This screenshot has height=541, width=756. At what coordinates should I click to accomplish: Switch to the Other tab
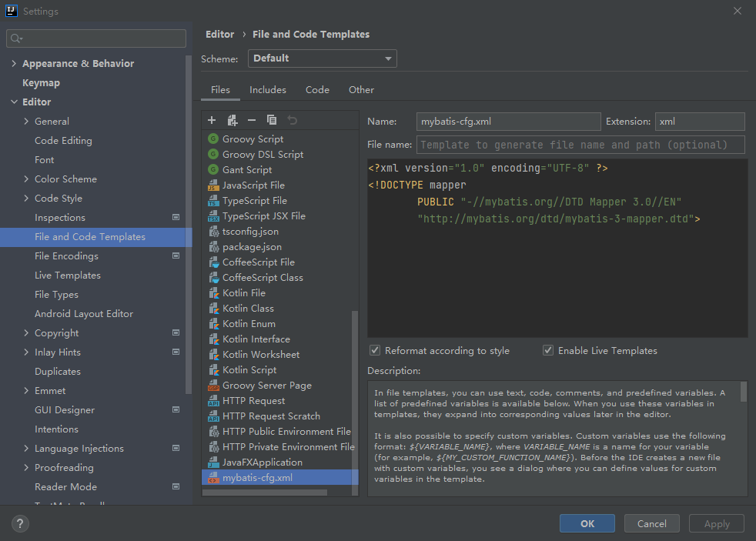[x=361, y=90]
